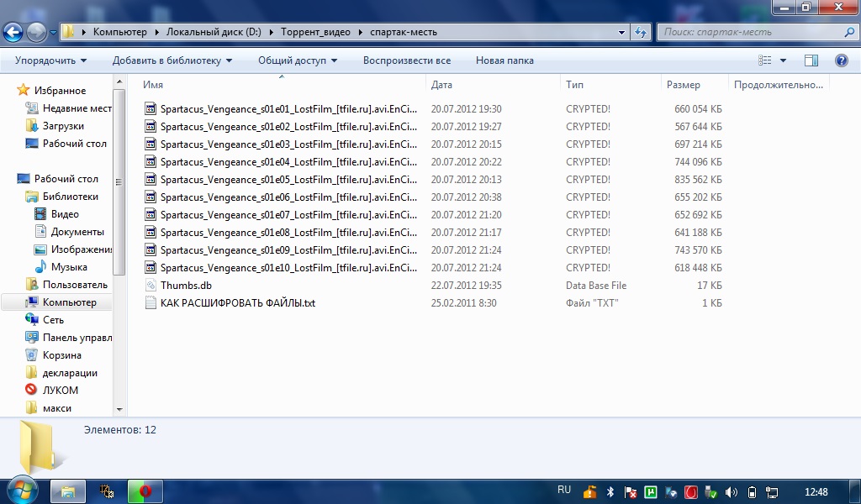
Task: Expand the arrow before 'Локальный диск (D:)' breadcrumb
Action: pyautogui.click(x=156, y=33)
